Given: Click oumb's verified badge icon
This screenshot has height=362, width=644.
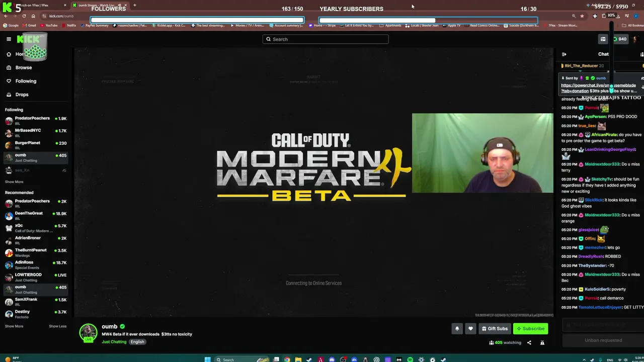Looking at the screenshot, I should click(122, 326).
